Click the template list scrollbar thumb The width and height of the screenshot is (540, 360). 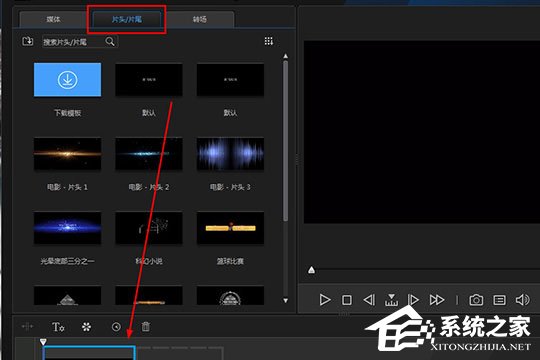click(x=285, y=141)
